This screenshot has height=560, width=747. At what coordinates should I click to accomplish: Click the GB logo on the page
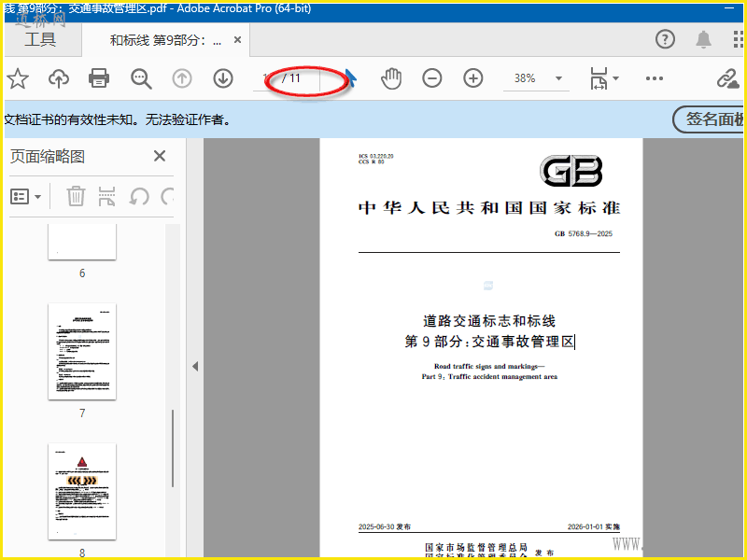pyautogui.click(x=571, y=171)
